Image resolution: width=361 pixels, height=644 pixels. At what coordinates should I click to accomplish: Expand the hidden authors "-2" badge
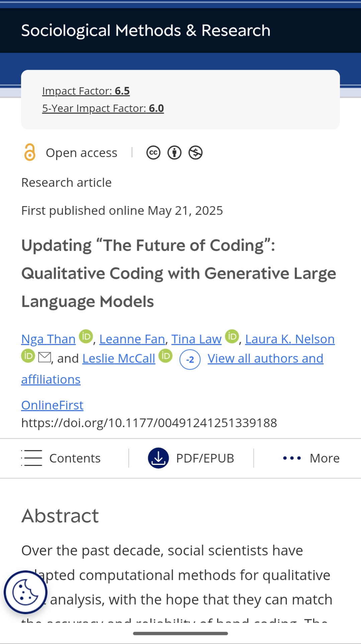click(x=190, y=360)
